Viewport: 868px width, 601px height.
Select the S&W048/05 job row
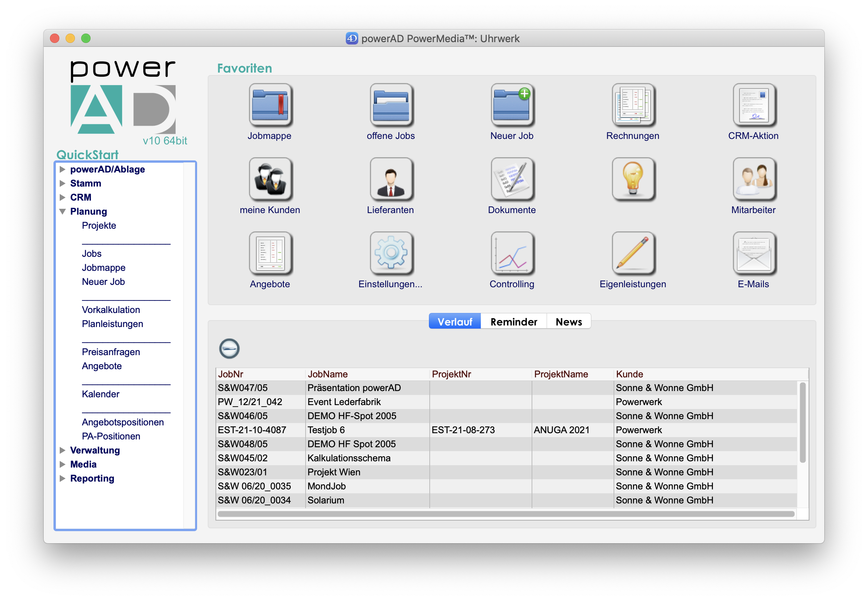click(x=507, y=444)
